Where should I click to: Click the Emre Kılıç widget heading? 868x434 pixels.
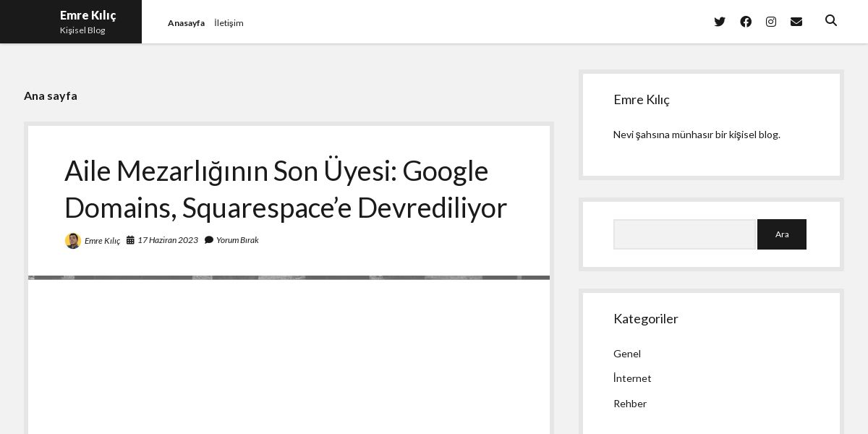pos(642,100)
